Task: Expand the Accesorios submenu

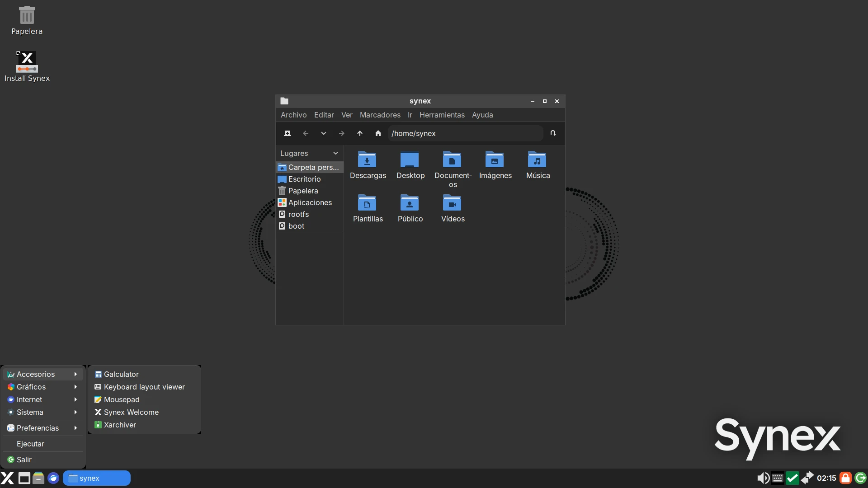Action: click(x=43, y=374)
